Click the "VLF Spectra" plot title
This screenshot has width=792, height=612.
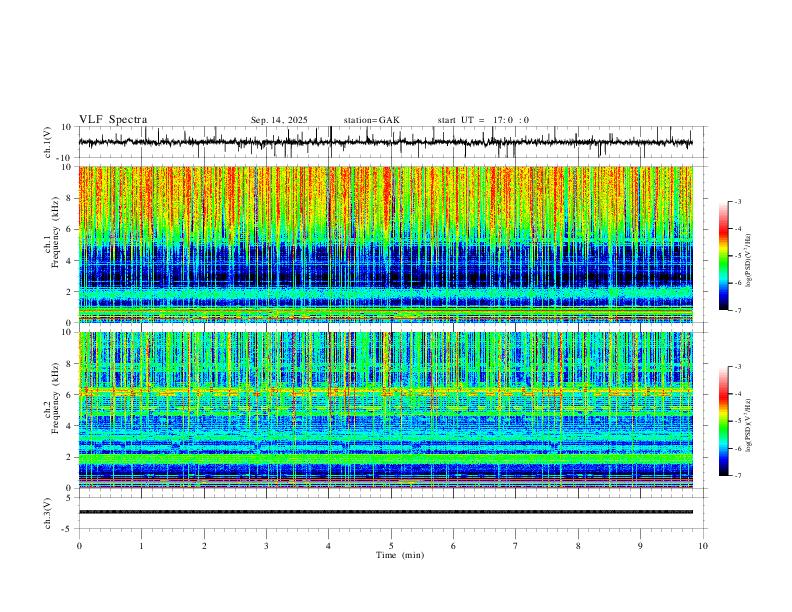113,120
